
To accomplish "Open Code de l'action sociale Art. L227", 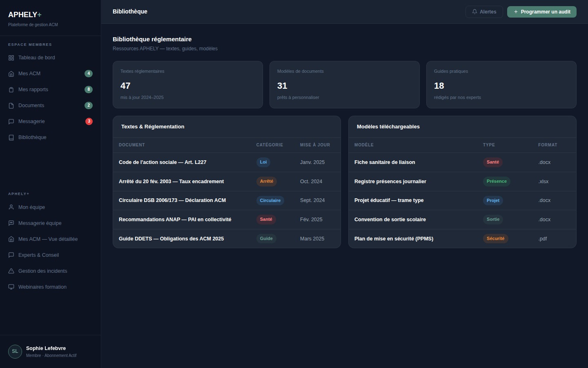I will pos(162,162).
